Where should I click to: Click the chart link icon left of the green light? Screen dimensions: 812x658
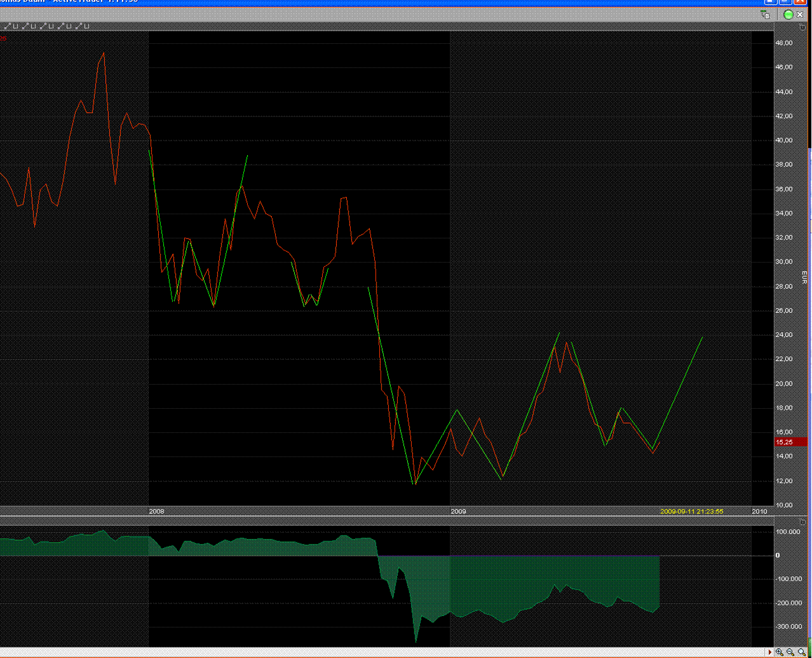(x=766, y=15)
